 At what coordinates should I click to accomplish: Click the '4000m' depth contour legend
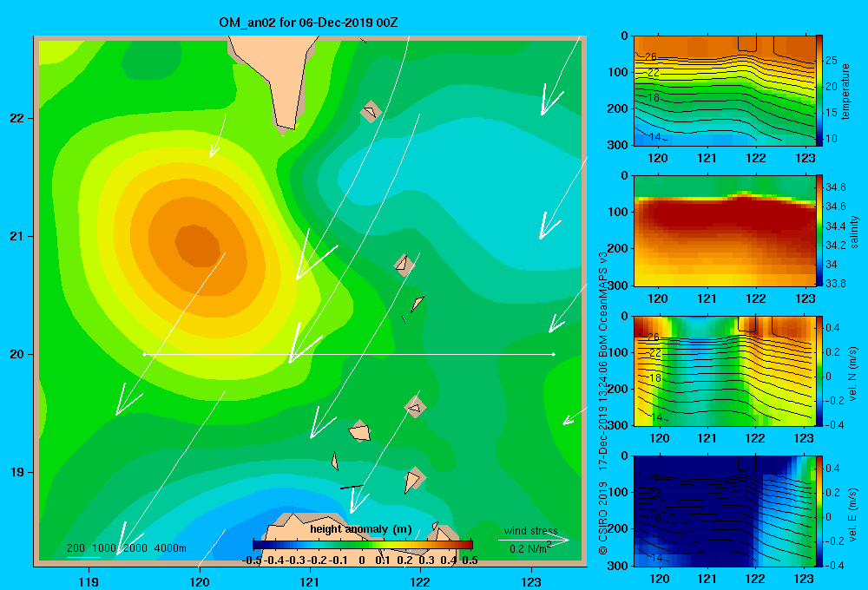[170, 548]
